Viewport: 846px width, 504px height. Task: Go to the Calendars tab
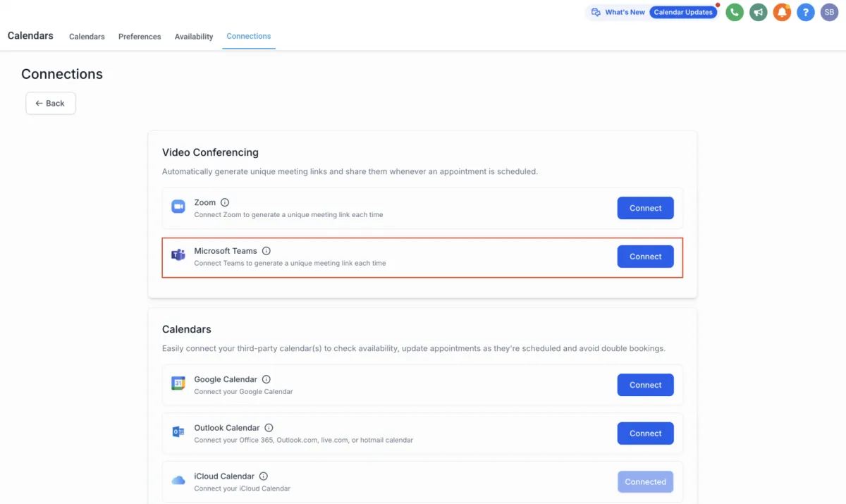click(87, 37)
